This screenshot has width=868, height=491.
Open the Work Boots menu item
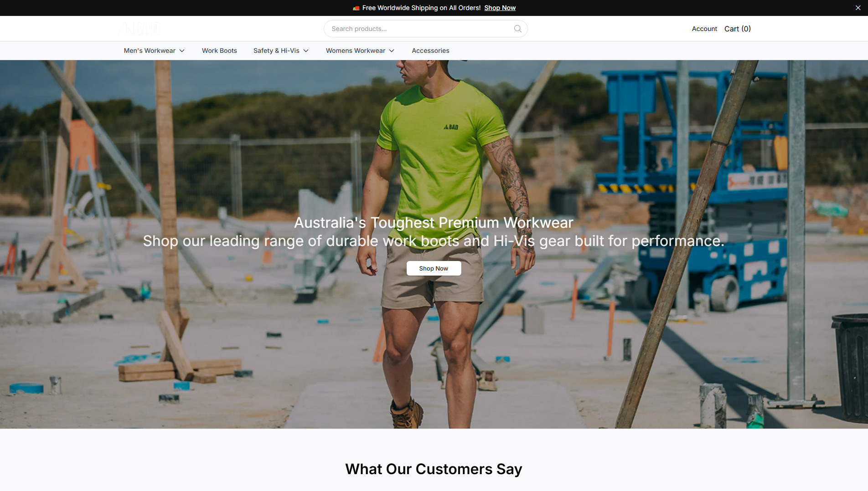point(219,51)
